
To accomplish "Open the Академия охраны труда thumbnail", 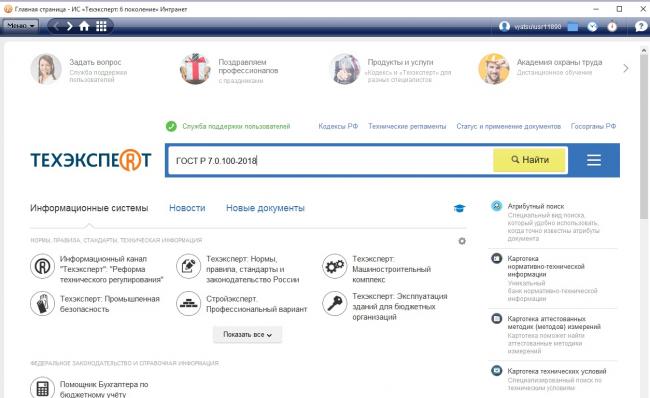I will [x=493, y=69].
